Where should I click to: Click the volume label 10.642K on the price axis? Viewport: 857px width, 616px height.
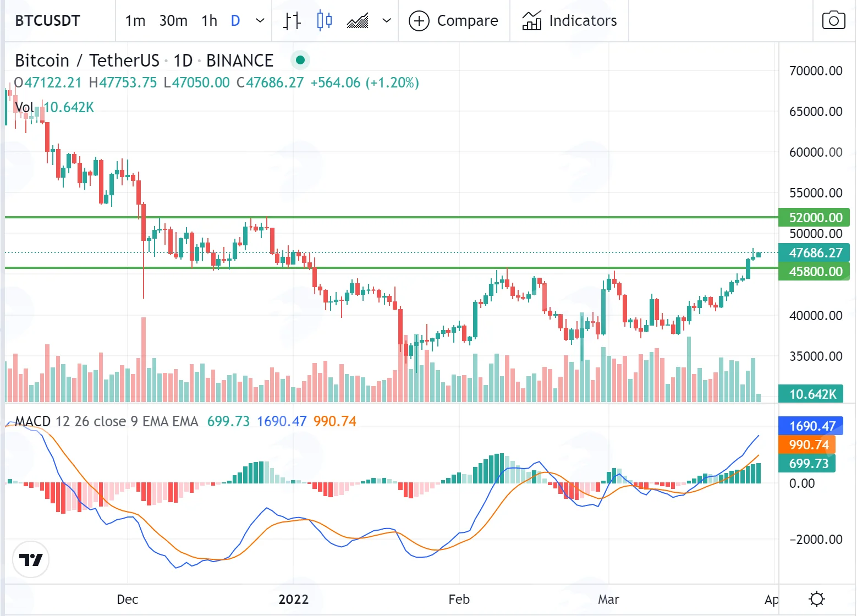click(x=811, y=394)
